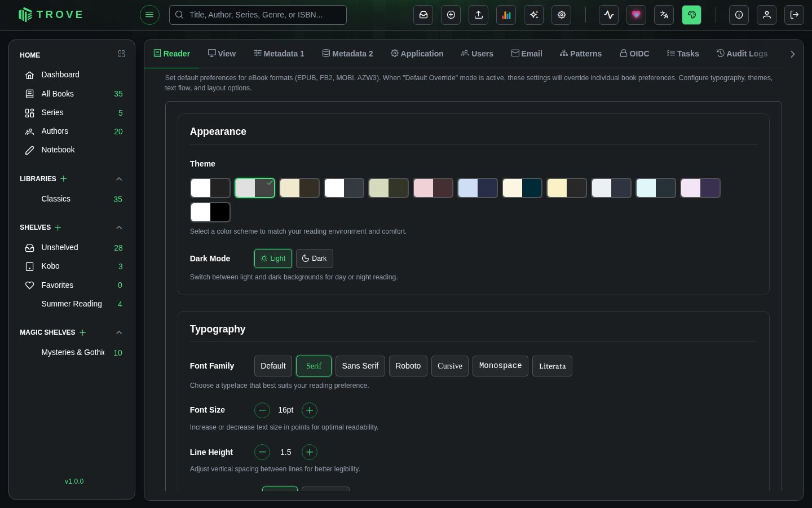Open the colorful bar chart statistics icon
This screenshot has width=812, height=508.
point(506,15)
